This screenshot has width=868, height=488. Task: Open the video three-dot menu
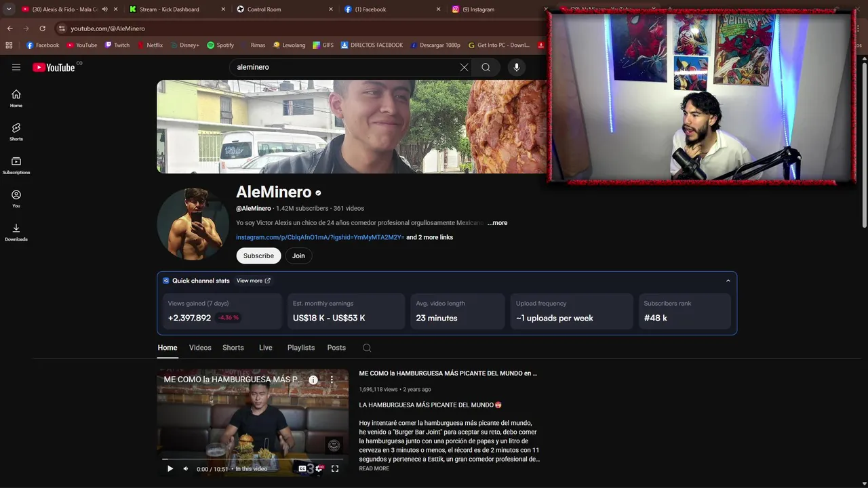tap(332, 380)
